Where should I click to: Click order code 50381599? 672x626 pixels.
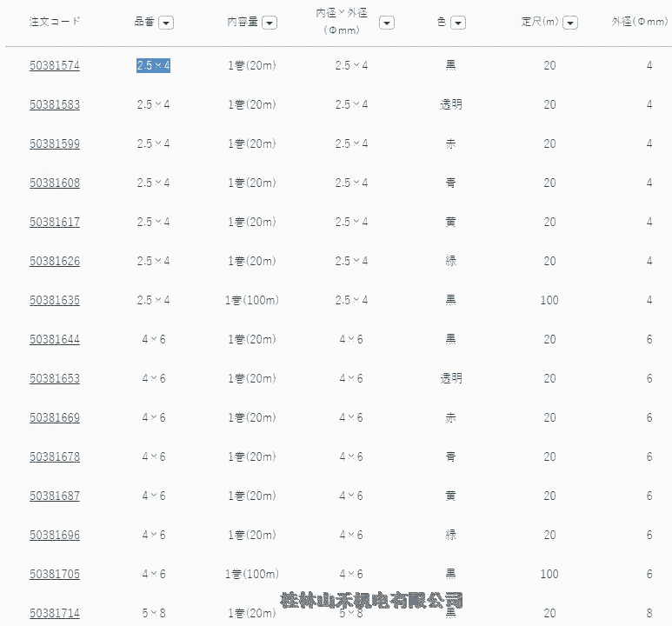(x=55, y=143)
